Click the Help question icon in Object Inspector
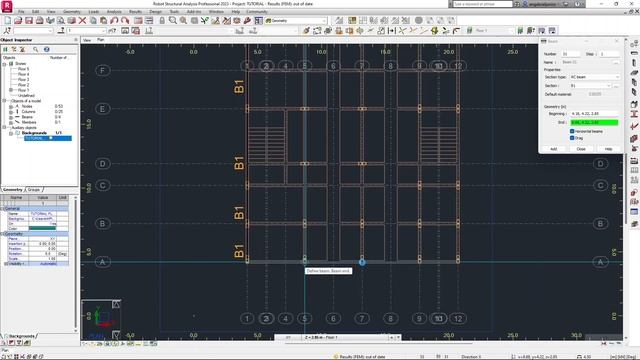 (x=47, y=49)
